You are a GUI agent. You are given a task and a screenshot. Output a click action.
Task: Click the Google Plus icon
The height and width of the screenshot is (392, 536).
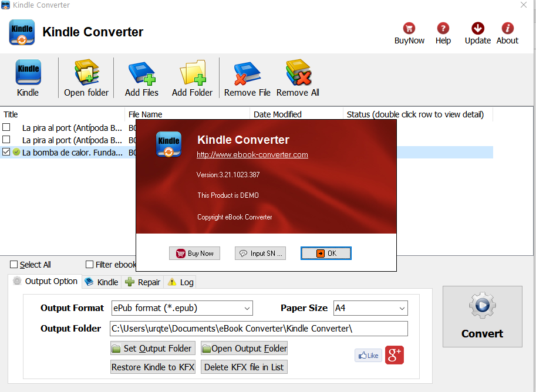395,355
